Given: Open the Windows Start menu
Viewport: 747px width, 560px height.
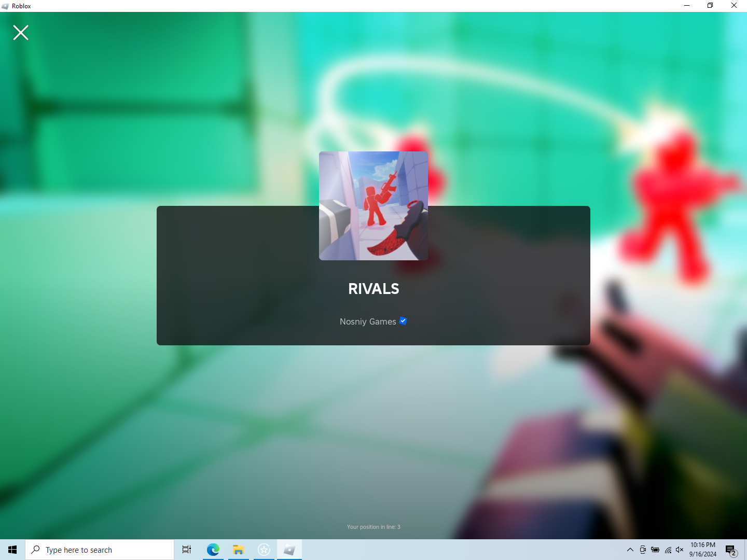Looking at the screenshot, I should (12, 550).
